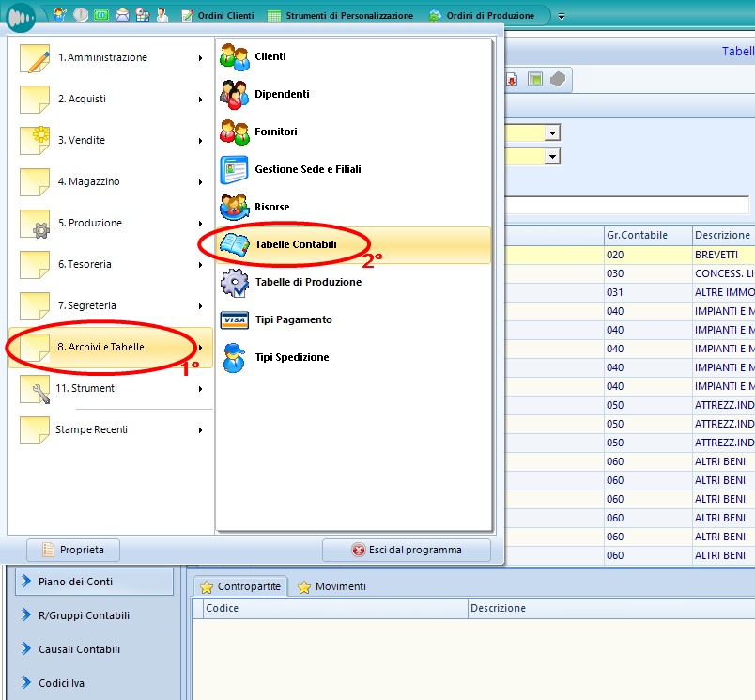Expand the 5. Produzione submenu arrow

(200, 224)
